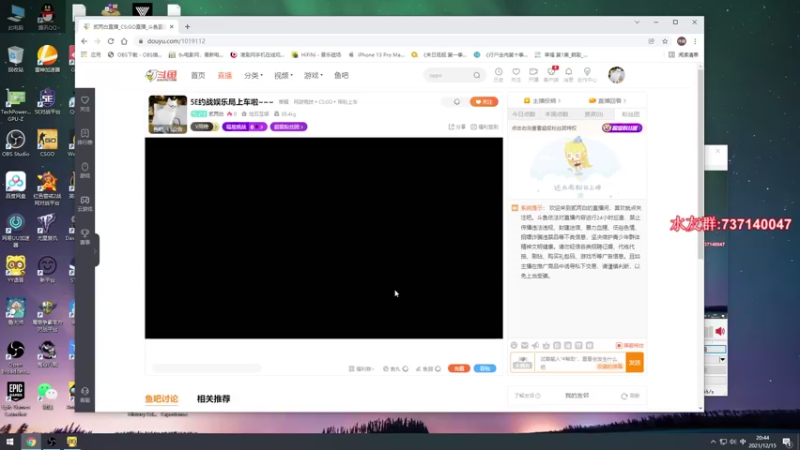Click Windows Start button

click(10, 442)
